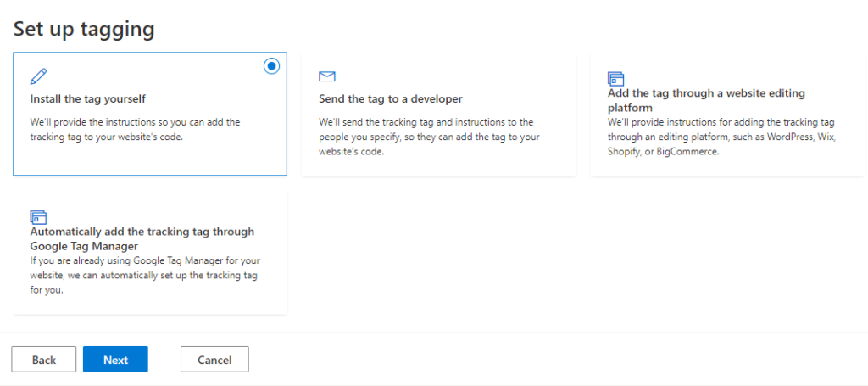Click the envelope icon on Send to developer card
868x386 pixels.
pyautogui.click(x=327, y=76)
